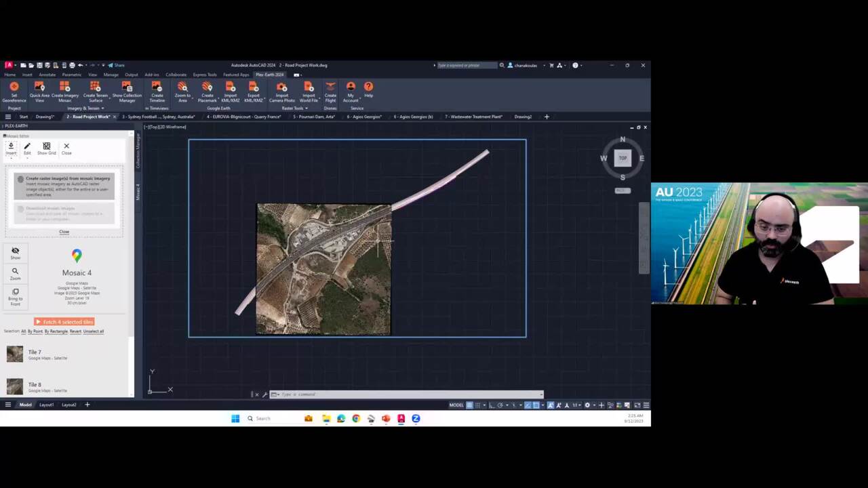Viewport: 868px width, 488px height.
Task: Open status bar customization menu
Action: coord(646,405)
